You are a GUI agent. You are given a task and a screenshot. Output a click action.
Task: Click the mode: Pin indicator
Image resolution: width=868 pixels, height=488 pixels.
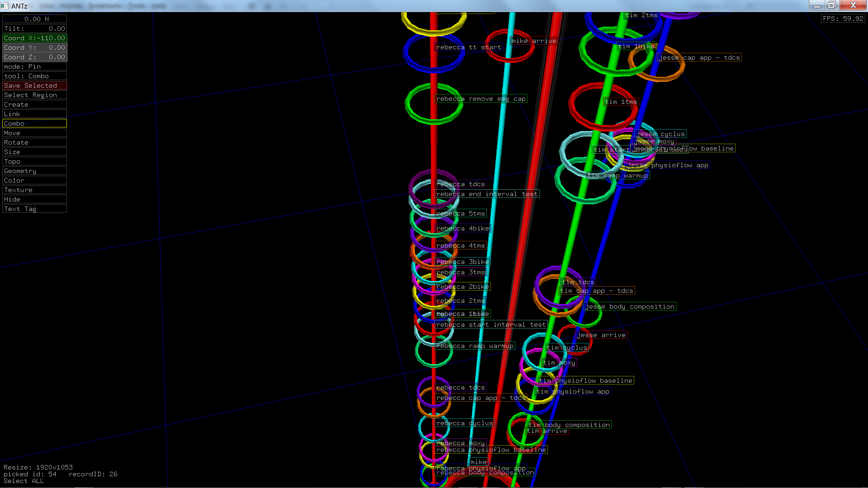[34, 66]
